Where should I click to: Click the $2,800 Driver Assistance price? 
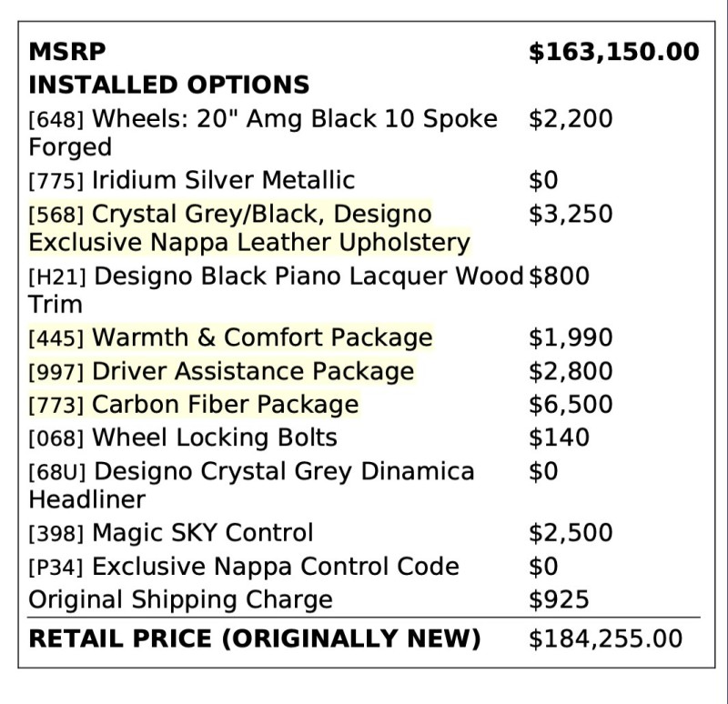571,371
